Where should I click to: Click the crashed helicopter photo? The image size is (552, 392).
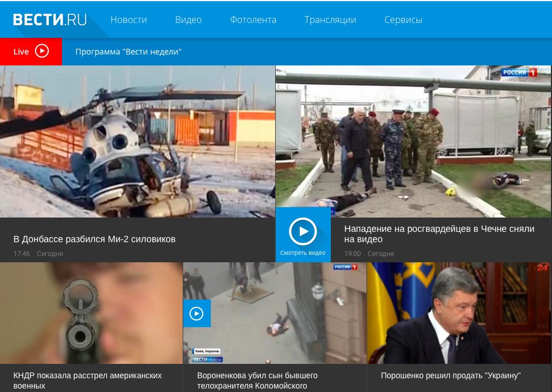[x=137, y=141]
